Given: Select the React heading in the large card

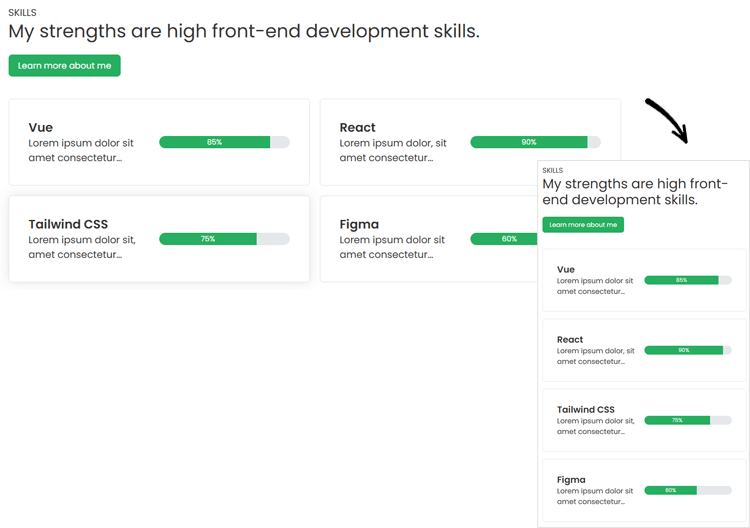Looking at the screenshot, I should click(x=357, y=128).
